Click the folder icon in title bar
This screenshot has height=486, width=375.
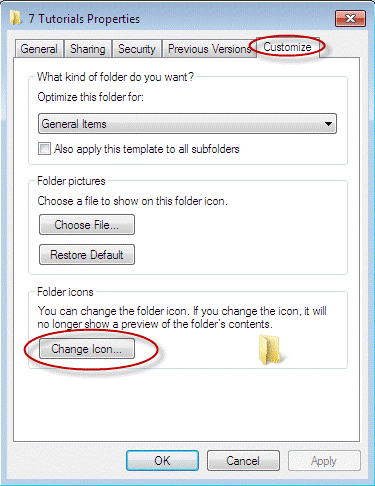(15, 18)
